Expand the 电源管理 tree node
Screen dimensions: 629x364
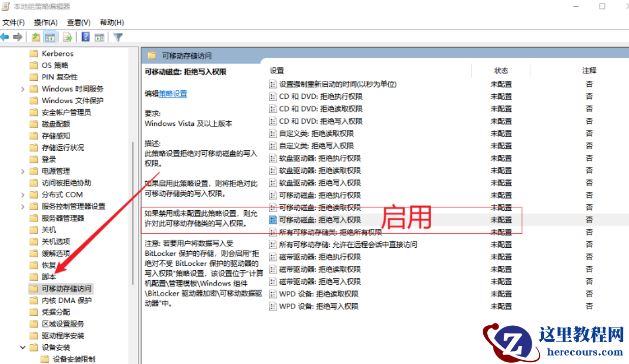pyautogui.click(x=23, y=171)
